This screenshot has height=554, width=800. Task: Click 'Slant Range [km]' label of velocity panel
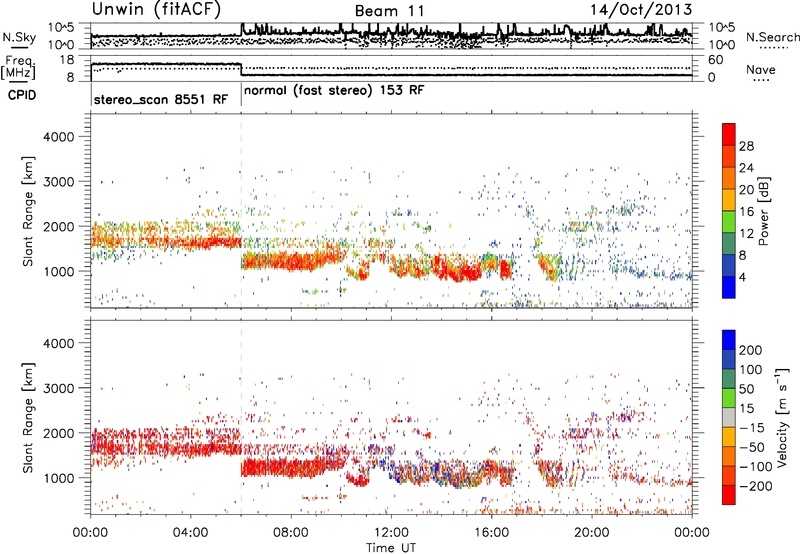click(28, 417)
